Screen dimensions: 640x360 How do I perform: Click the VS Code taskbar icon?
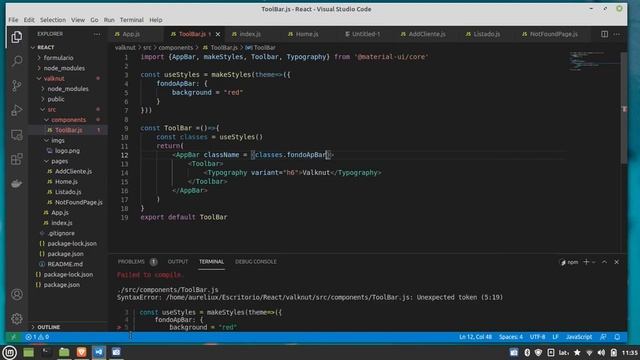click(x=99, y=352)
